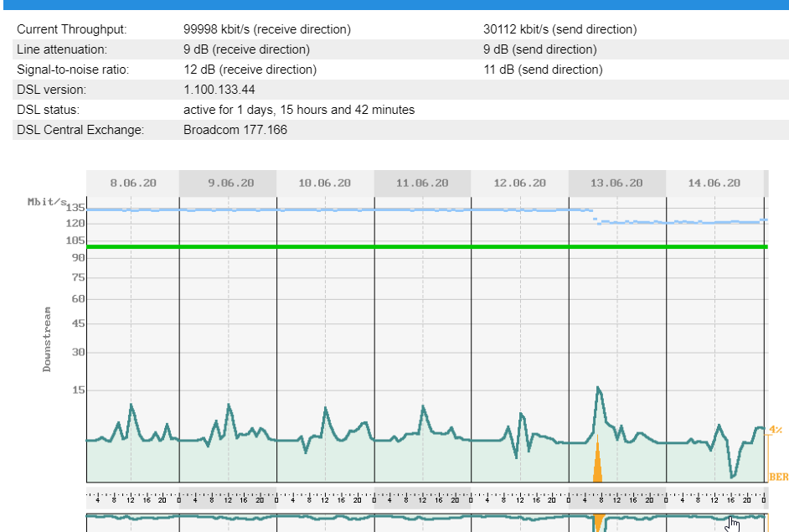
Task: Click the orange error spike on 13.06.20
Action: tap(597, 467)
